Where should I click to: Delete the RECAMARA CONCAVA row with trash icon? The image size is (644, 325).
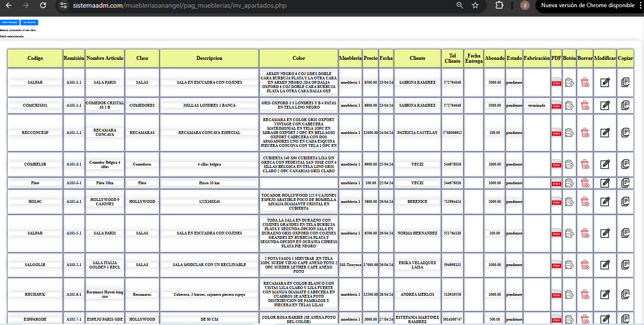(585, 133)
